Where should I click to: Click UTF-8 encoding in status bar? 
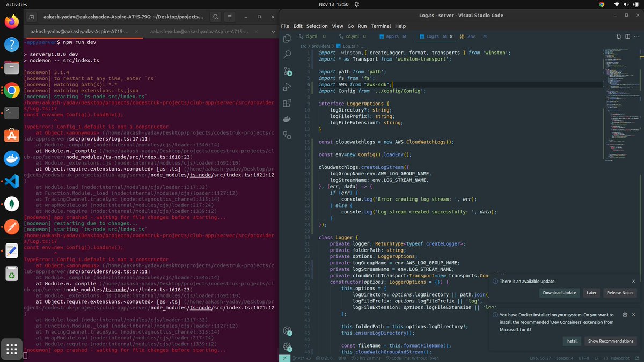(584, 358)
